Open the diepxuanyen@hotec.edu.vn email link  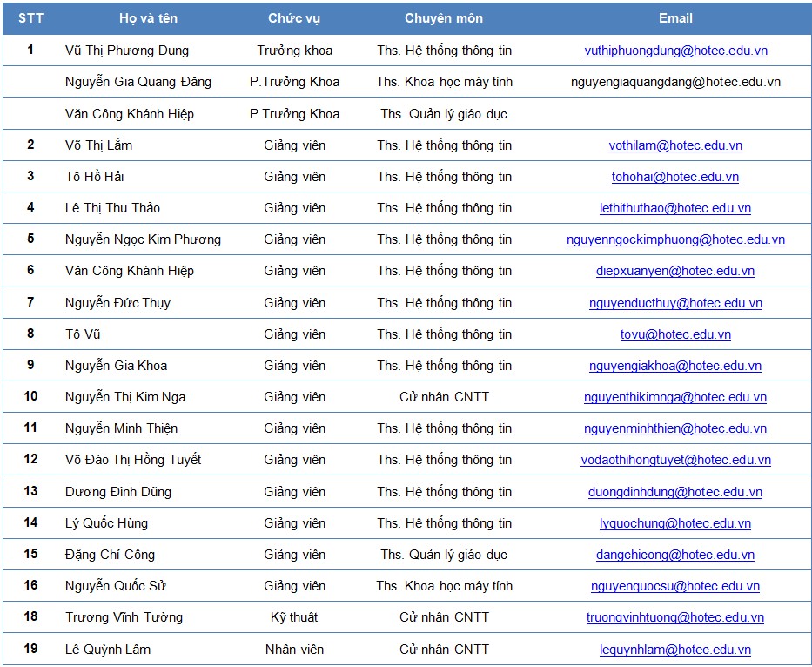tap(675, 271)
